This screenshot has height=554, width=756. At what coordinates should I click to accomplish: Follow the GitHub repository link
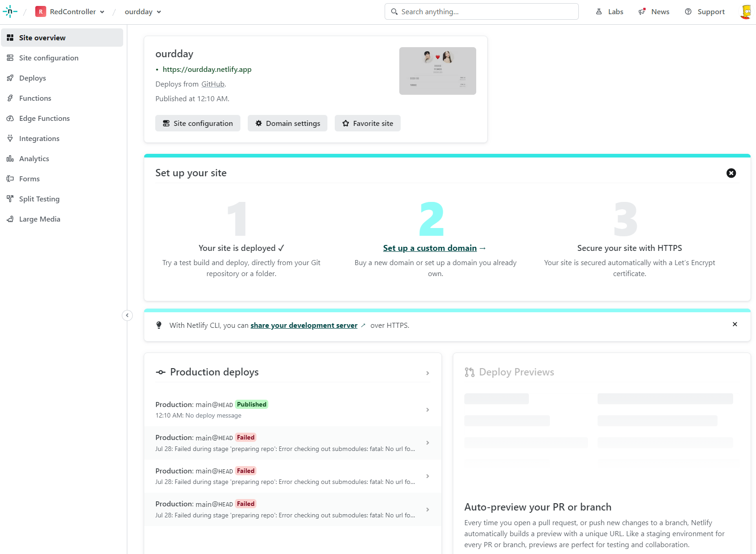tap(213, 84)
